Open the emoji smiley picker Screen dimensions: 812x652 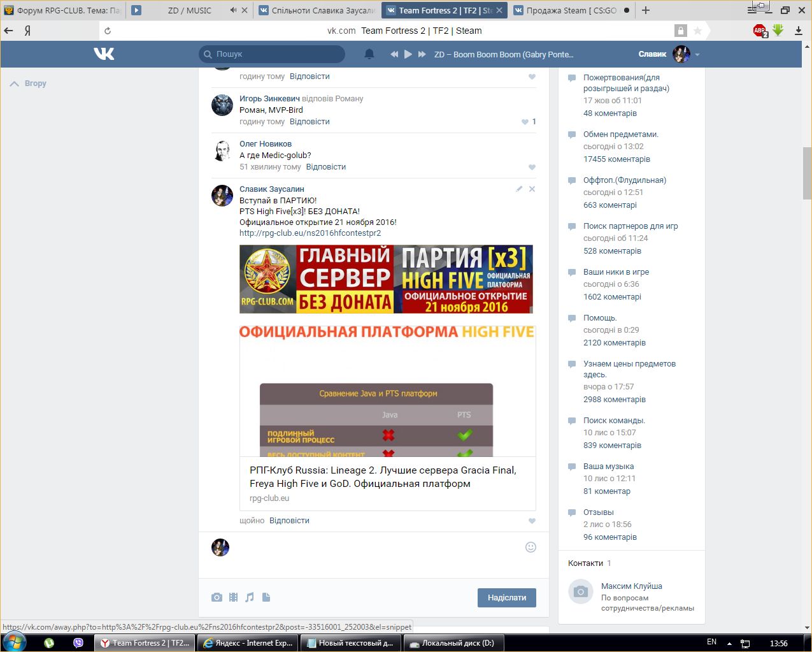click(x=531, y=547)
